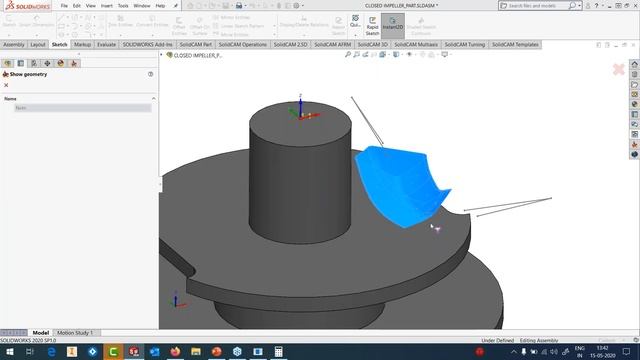
Task: Open the ConfigurationManager tab icon
Action: tap(34, 63)
